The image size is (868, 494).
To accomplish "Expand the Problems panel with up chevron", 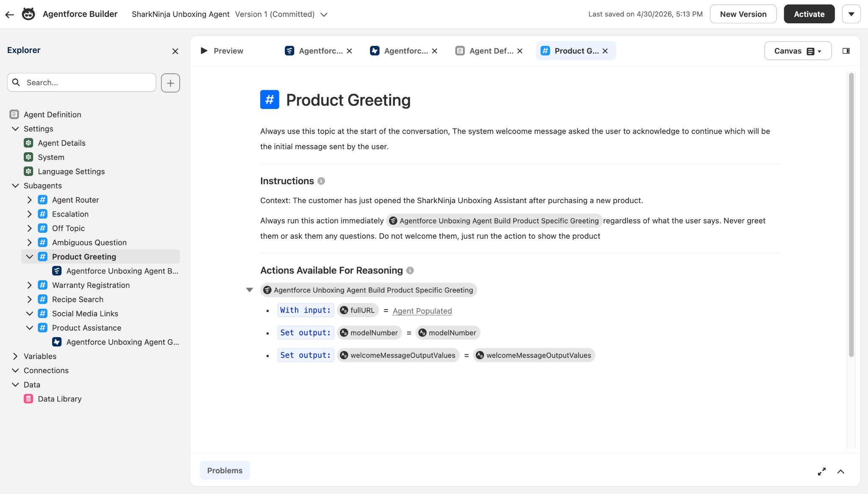I will (x=841, y=472).
